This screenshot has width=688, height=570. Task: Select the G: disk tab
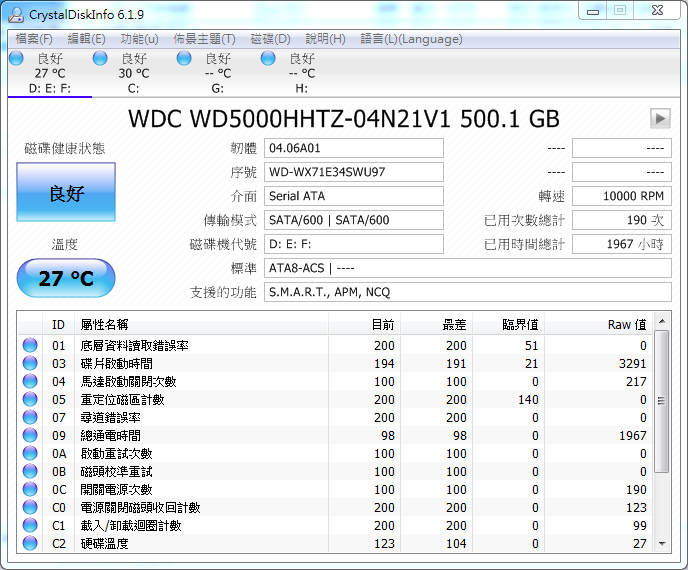coord(218,73)
